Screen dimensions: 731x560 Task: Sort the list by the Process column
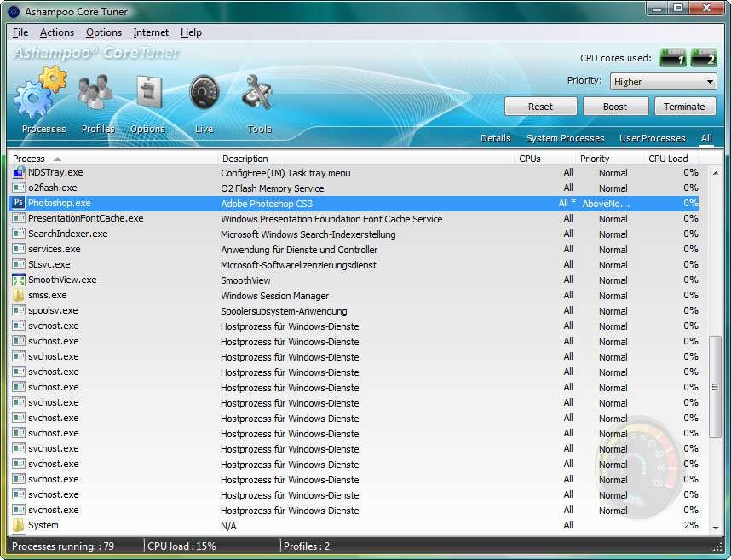click(30, 159)
